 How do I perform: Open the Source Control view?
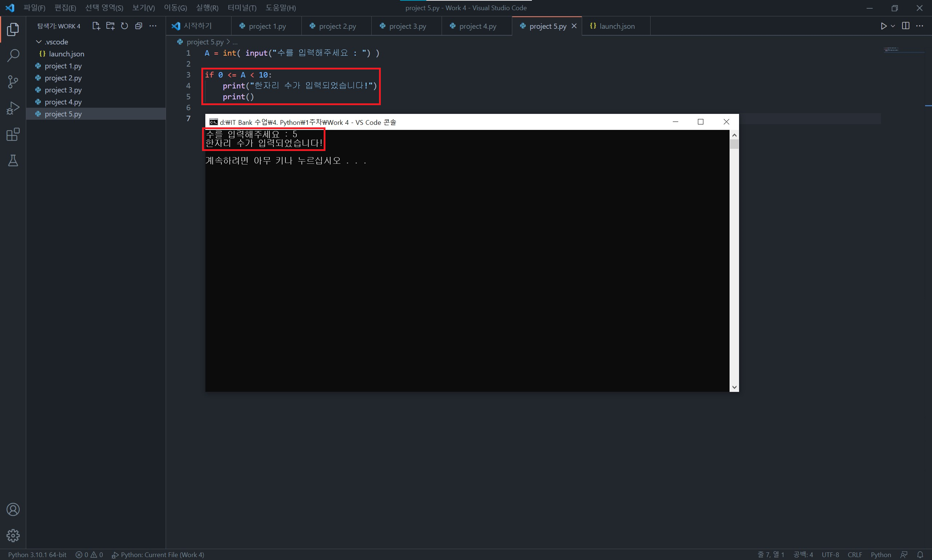pos(13,82)
